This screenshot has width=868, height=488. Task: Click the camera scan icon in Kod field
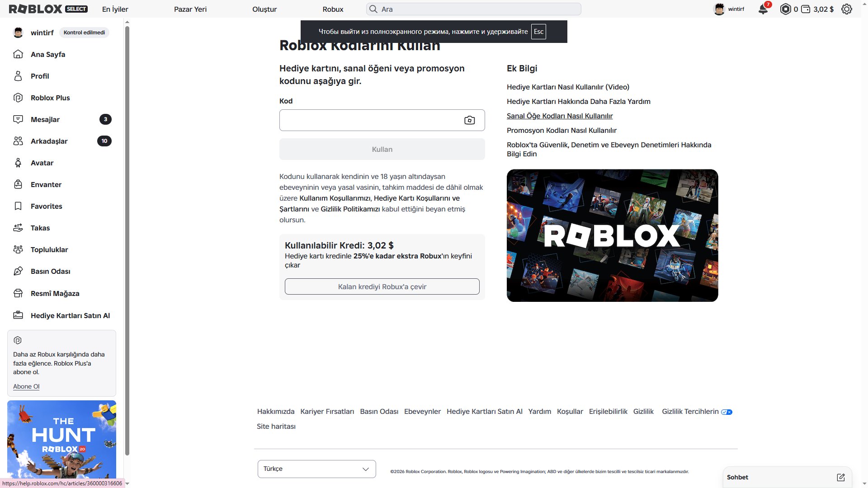(x=470, y=120)
